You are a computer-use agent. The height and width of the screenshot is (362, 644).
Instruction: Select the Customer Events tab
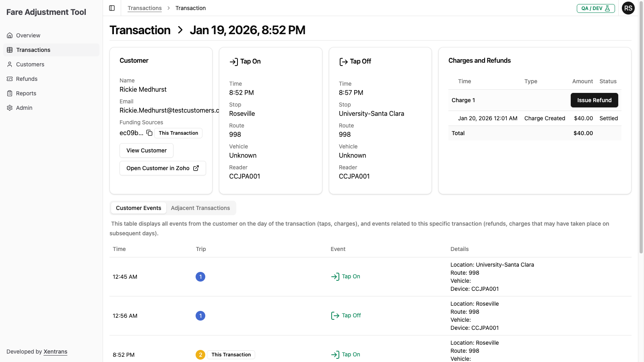[x=138, y=208]
